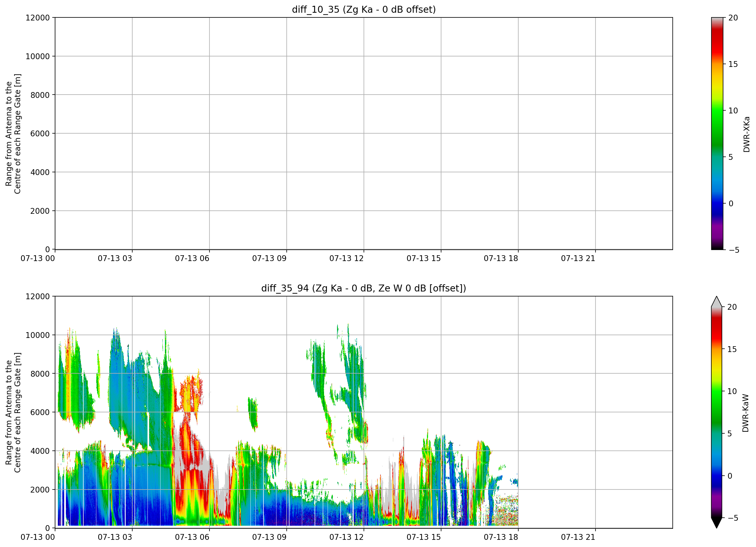Click the 6000 y-tick of the bottom plot
The image size is (756, 547).
[x=40, y=412]
